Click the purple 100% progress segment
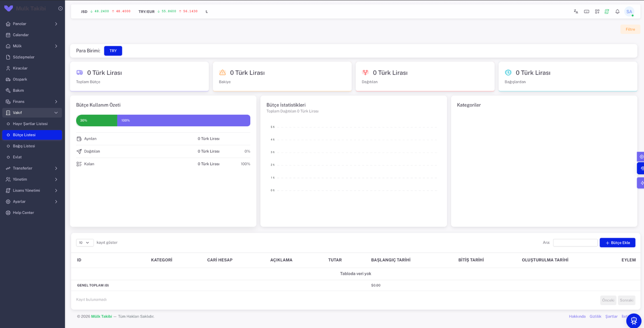This screenshot has height=328, width=644. coord(184,120)
